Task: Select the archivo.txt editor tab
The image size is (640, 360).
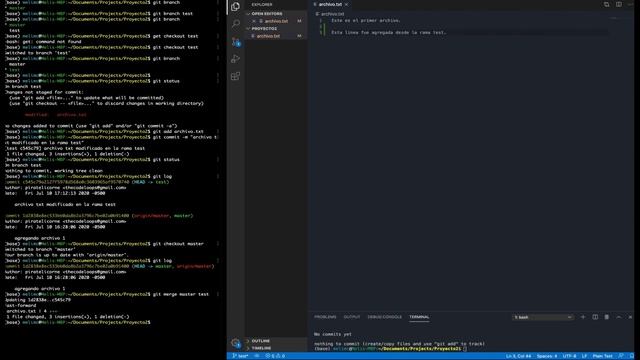Action: pos(330,4)
